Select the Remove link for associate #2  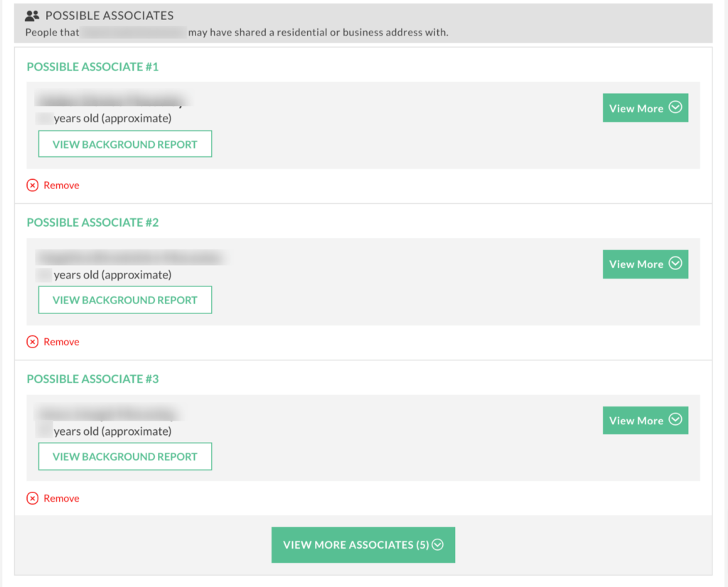[x=61, y=342]
